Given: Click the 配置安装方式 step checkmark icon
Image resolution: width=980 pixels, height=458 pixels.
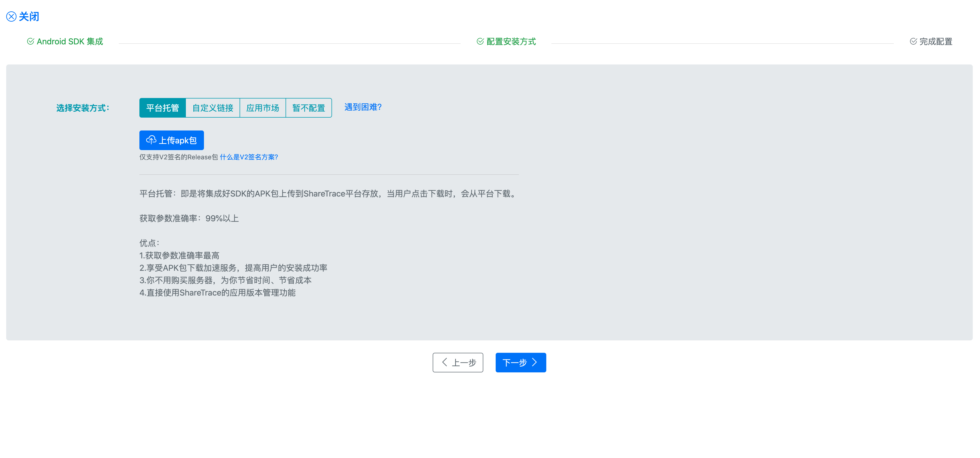Looking at the screenshot, I should click(x=480, y=42).
